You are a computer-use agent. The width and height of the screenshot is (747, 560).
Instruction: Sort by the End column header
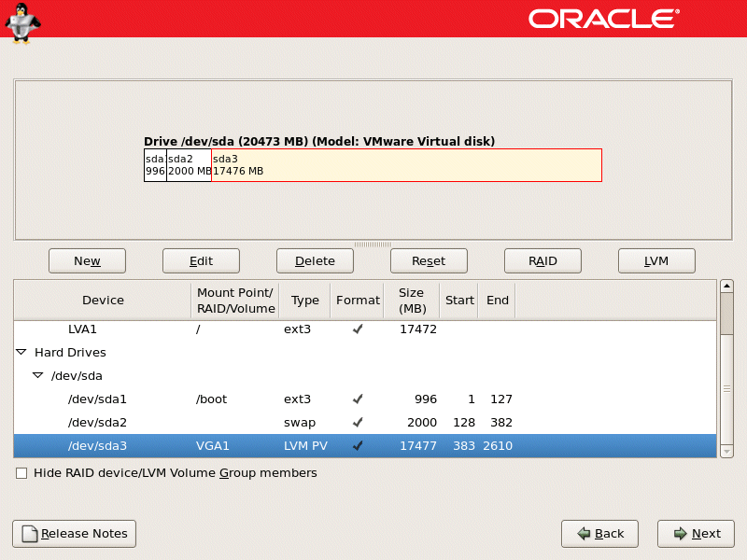pos(497,301)
